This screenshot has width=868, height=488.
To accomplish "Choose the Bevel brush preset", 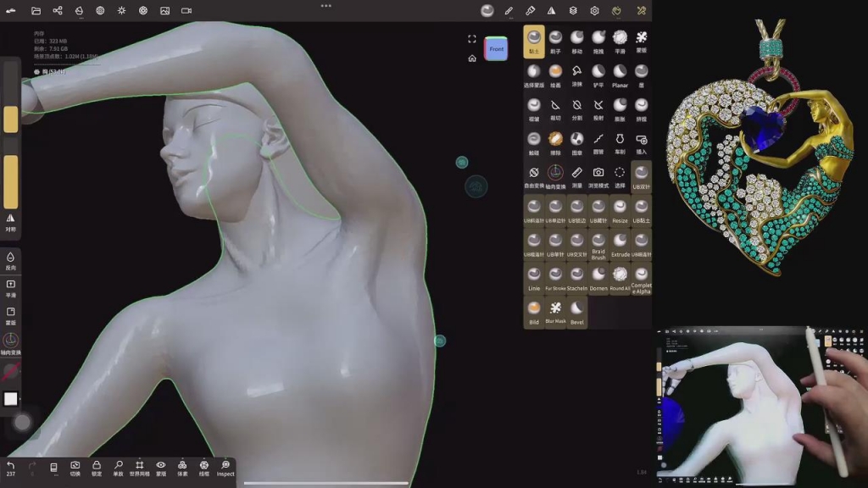I will coord(576,312).
